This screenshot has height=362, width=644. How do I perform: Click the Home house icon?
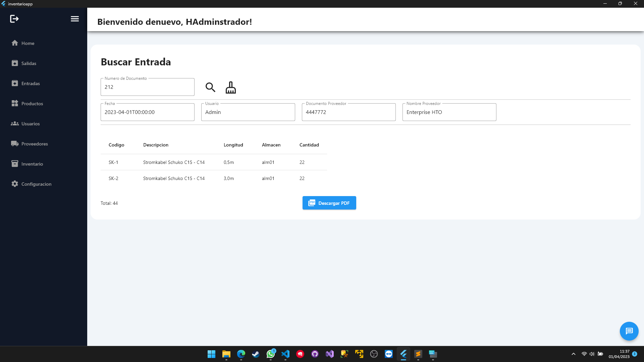click(15, 43)
